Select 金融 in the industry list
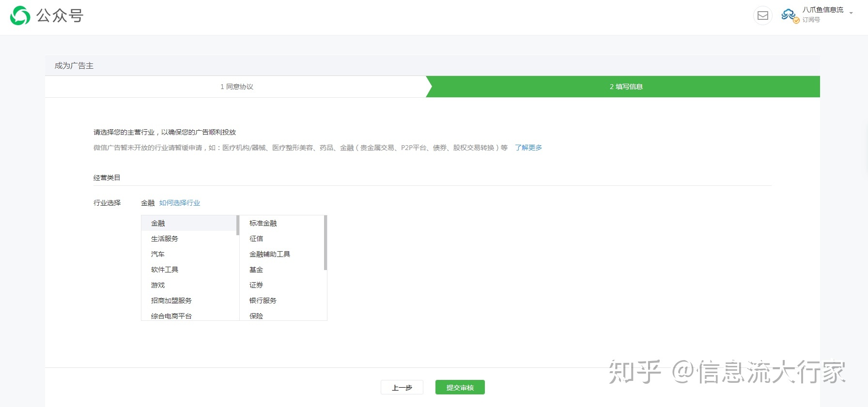Viewport: 868px width, 407px height. (x=189, y=223)
